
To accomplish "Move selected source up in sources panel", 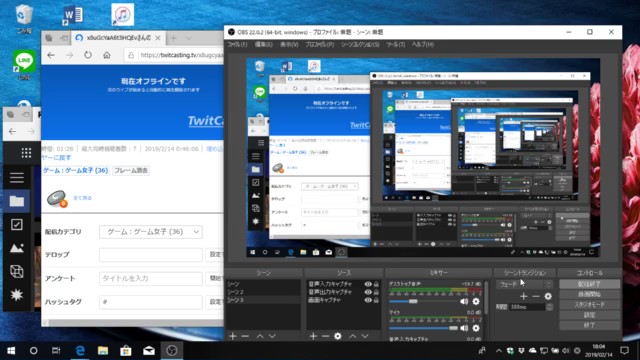I will click(353, 336).
